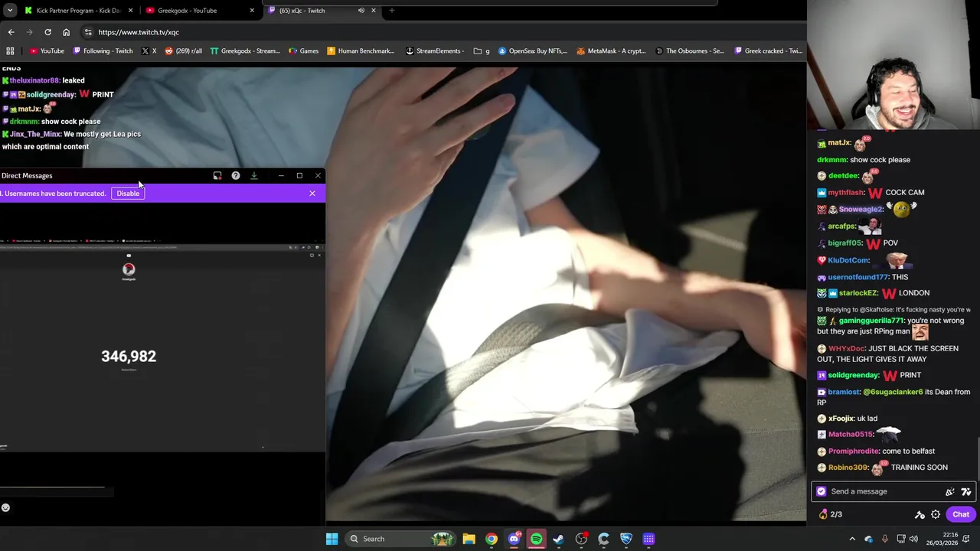The image size is (980, 551).
Task: Click the Jinx_The_Minx username in the left overlay chat
Action: 35,134
